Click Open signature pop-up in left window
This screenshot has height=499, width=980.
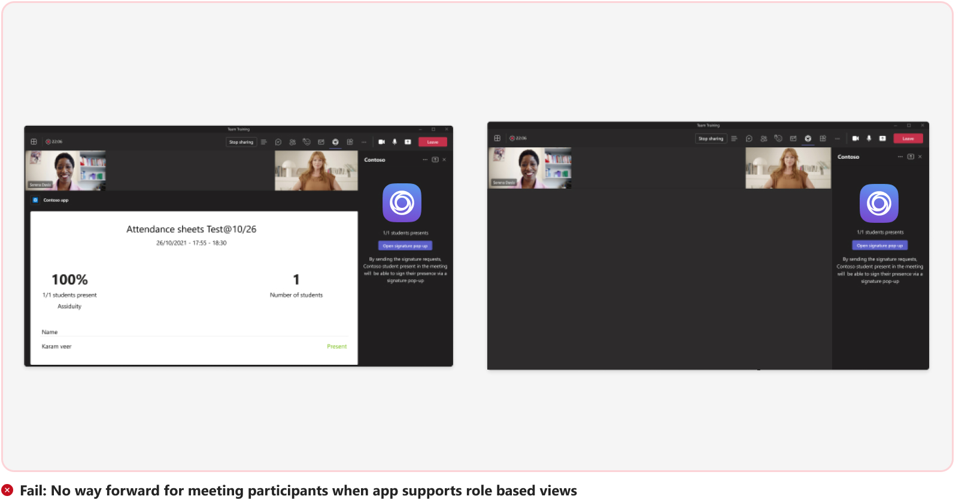(x=405, y=246)
